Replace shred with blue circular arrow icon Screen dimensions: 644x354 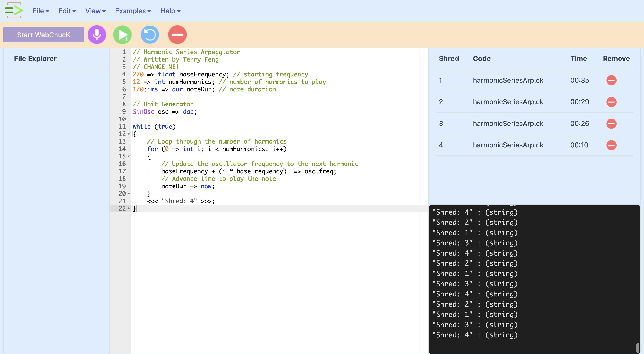(150, 35)
